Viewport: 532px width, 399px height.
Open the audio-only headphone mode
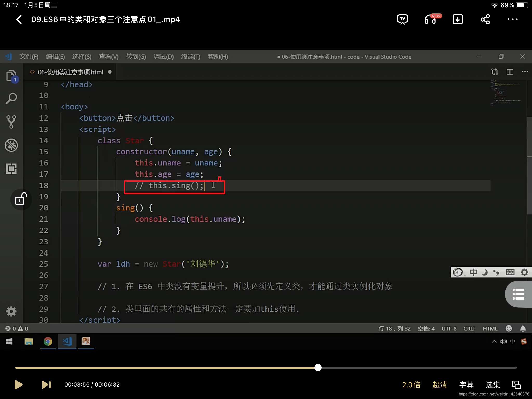(x=431, y=19)
